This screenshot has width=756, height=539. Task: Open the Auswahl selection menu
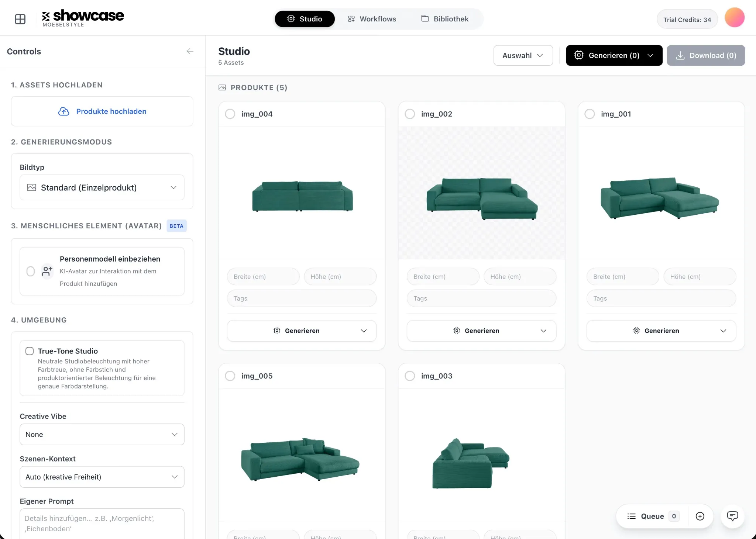pos(523,55)
